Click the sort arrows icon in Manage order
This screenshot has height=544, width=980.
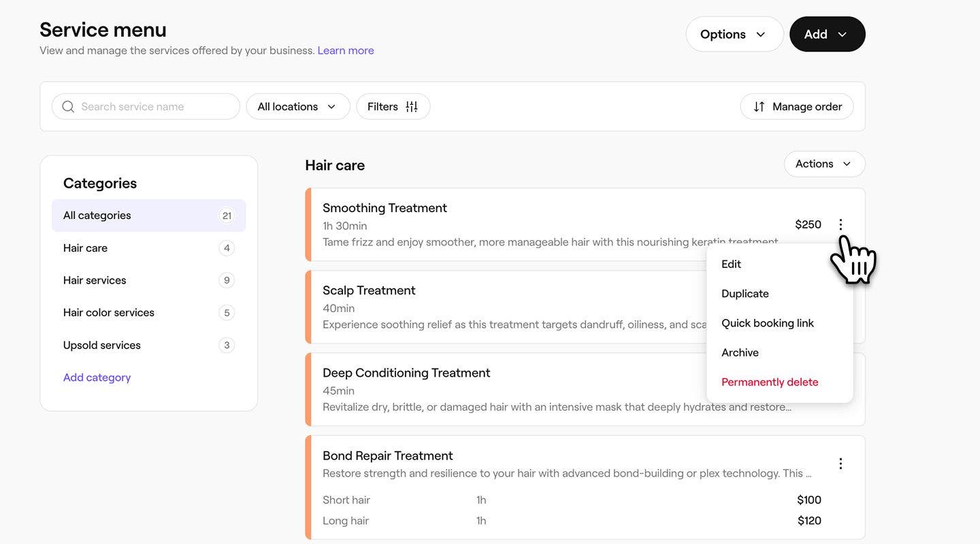click(759, 107)
